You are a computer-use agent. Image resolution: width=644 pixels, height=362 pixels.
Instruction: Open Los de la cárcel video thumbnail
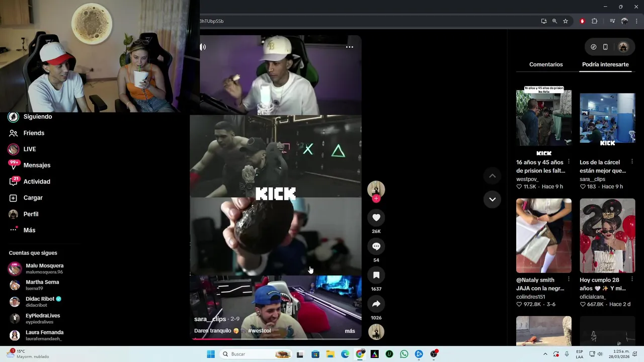607,118
